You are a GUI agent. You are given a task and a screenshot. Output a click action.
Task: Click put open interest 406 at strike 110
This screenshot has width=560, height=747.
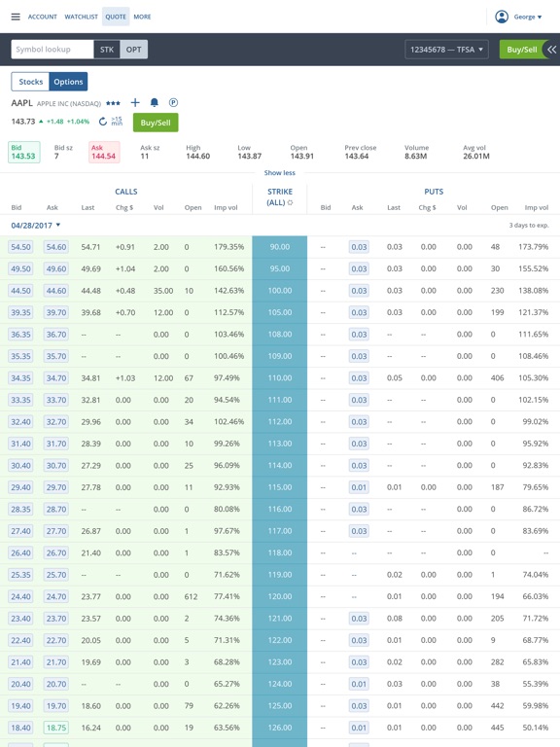(497, 378)
